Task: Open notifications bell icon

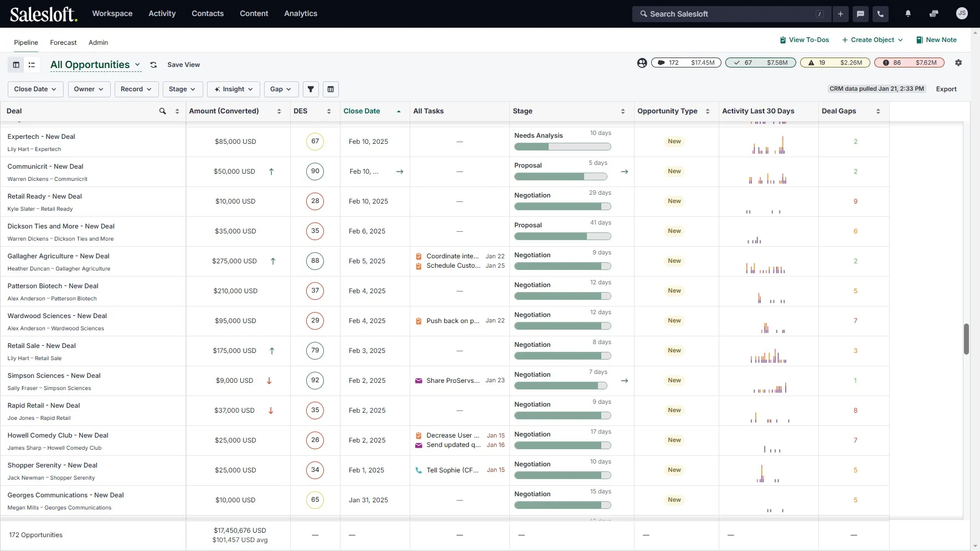Action: [908, 14]
